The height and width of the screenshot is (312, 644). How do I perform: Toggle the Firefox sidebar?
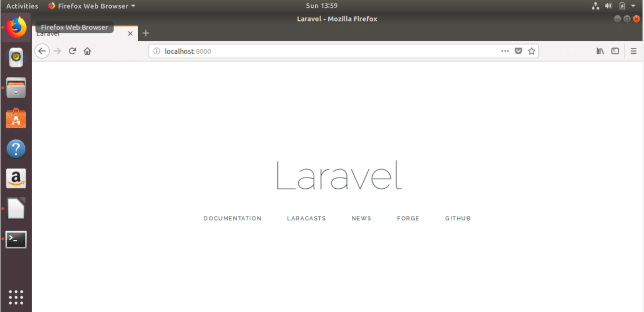615,51
